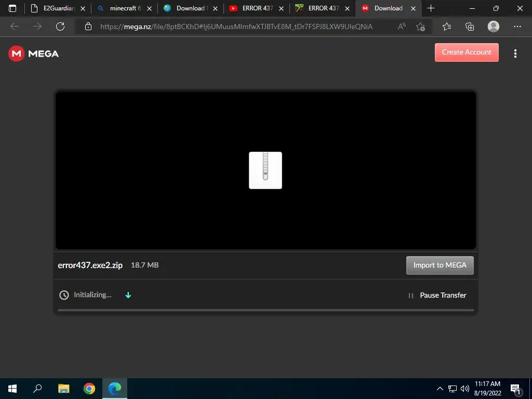Click Import to MEGA button
The image size is (532, 399).
tap(440, 265)
